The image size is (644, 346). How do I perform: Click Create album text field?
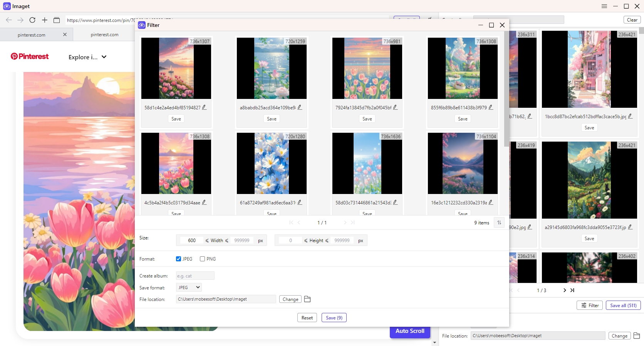[195, 276]
